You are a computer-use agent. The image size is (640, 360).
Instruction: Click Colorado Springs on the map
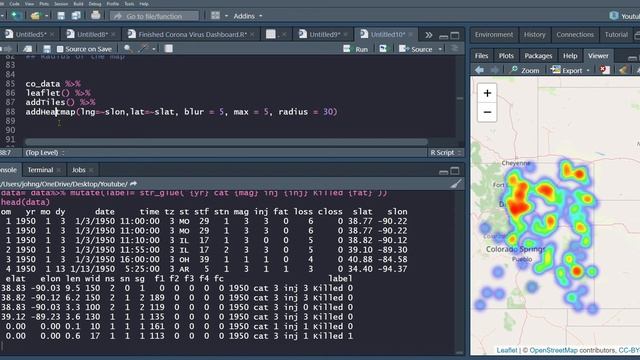[x=515, y=249]
